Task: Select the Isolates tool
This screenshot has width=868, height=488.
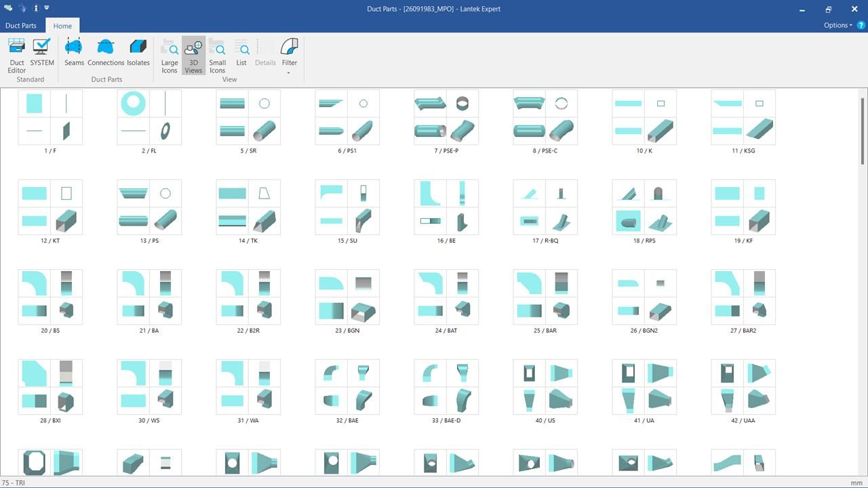Action: (138, 53)
